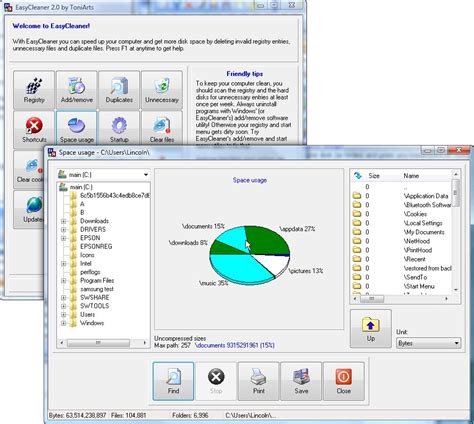Expand the SWTOOLS folder node
Screen dimensions: 474x424
[63, 306]
